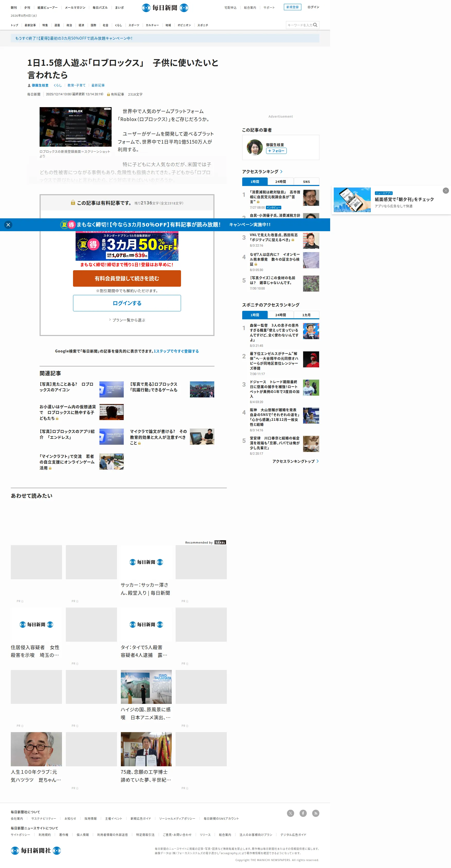Open お小遣いはゲーム内の仮想通貨で article
This screenshot has width=451, height=868.
coord(67,413)
